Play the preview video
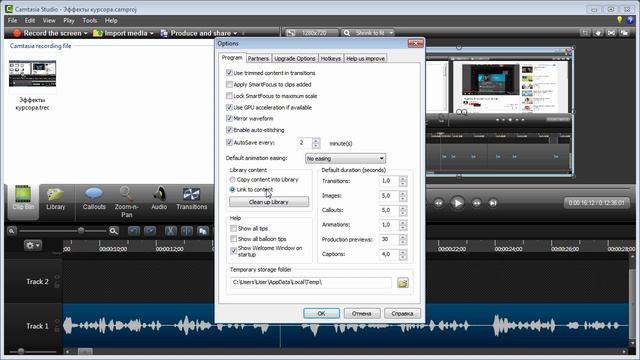This screenshot has height=360, width=640. point(457,203)
